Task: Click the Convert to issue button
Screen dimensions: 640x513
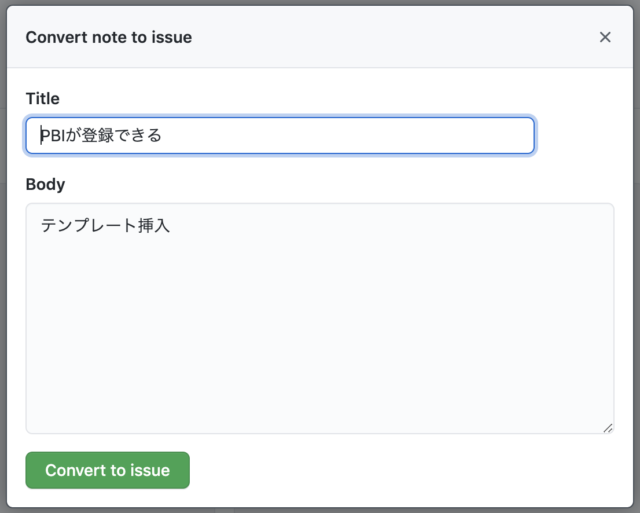Action: point(107,470)
